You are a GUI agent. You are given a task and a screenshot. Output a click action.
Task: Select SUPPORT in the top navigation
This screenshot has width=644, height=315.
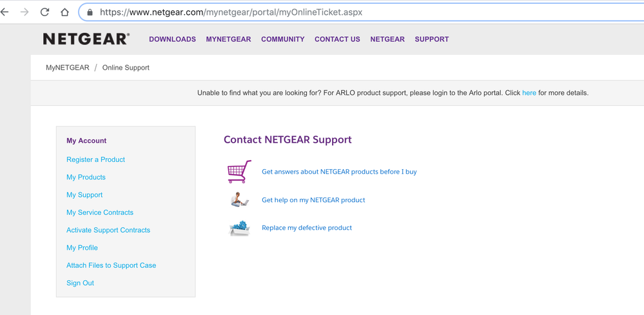[x=431, y=39]
